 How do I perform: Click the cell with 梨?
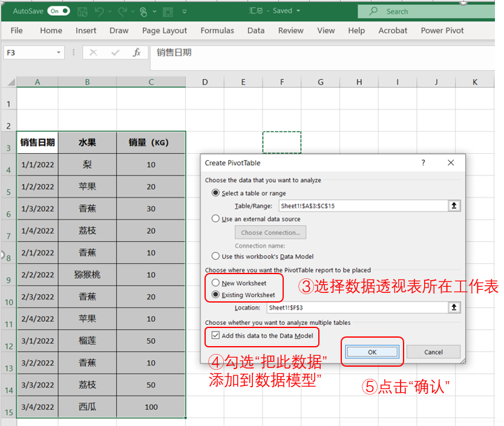click(87, 165)
